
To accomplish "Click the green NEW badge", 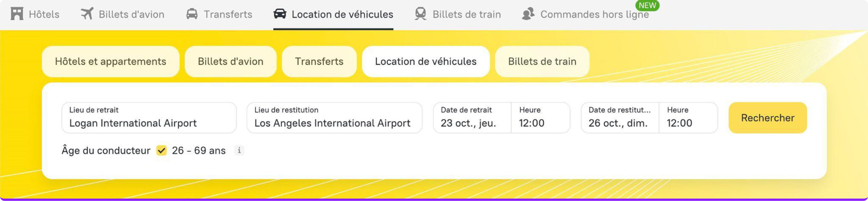I will click(647, 5).
